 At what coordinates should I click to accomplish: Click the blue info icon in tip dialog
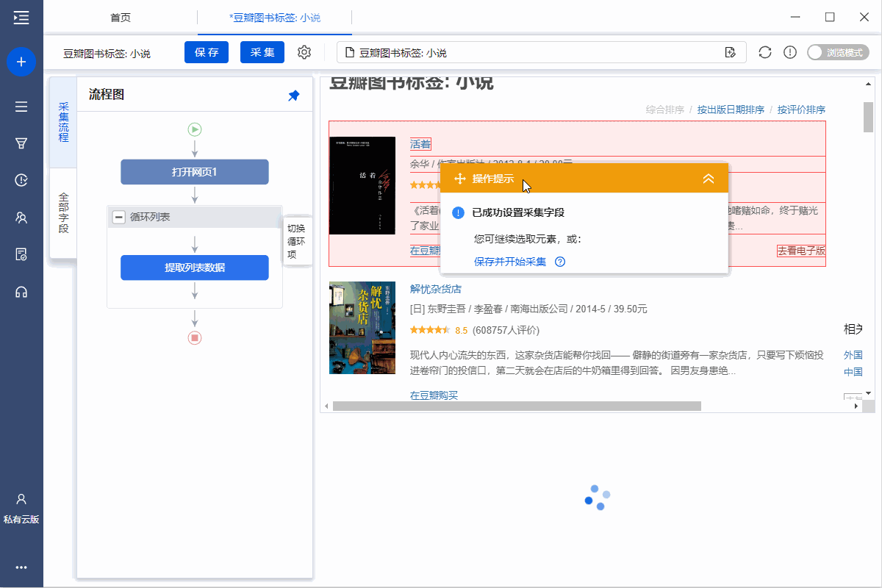pos(459,213)
